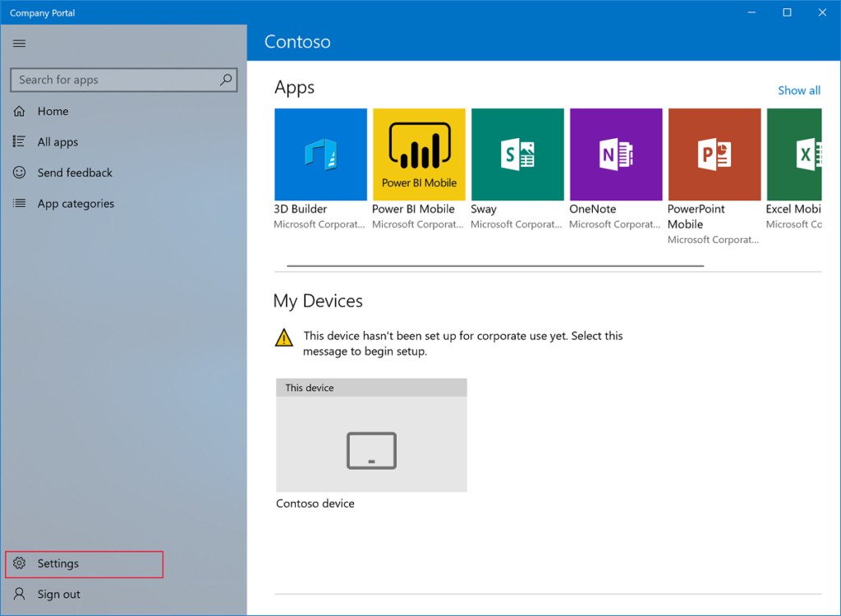The image size is (841, 616).
Task: Click the App categories list icon
Action: (20, 204)
